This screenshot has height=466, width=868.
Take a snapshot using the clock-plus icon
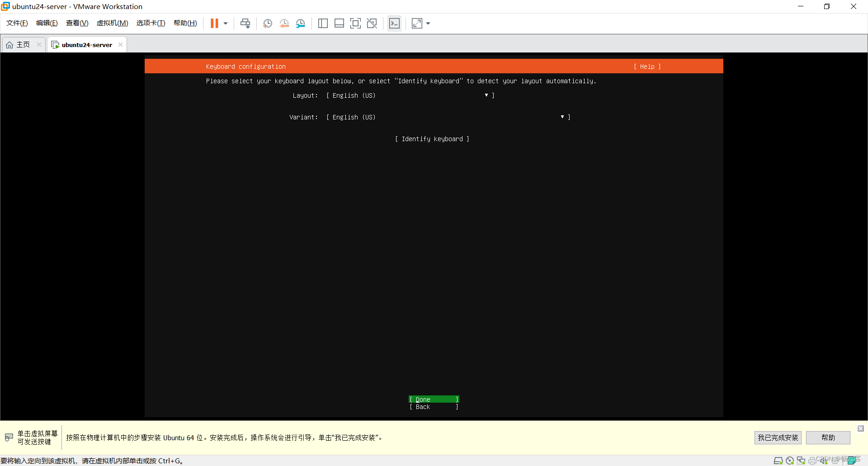[x=267, y=24]
